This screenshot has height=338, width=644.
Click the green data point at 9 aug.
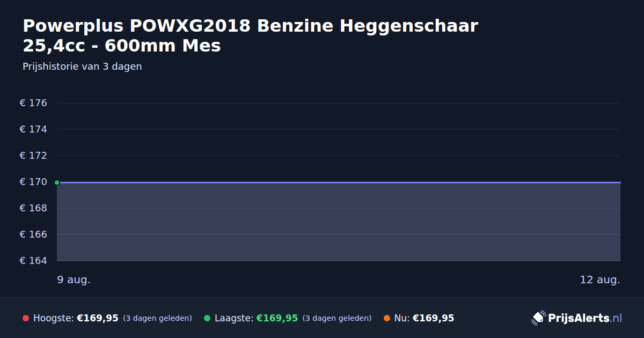click(57, 182)
